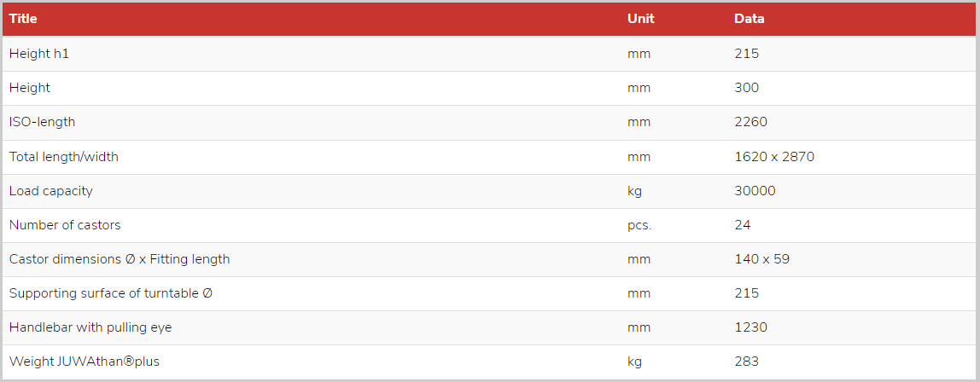Click the pcs. unit cell
Image resolution: width=980 pixels, height=382 pixels.
click(639, 225)
